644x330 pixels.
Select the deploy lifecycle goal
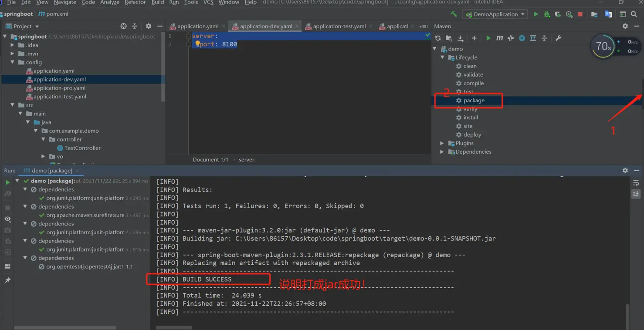[x=472, y=135]
